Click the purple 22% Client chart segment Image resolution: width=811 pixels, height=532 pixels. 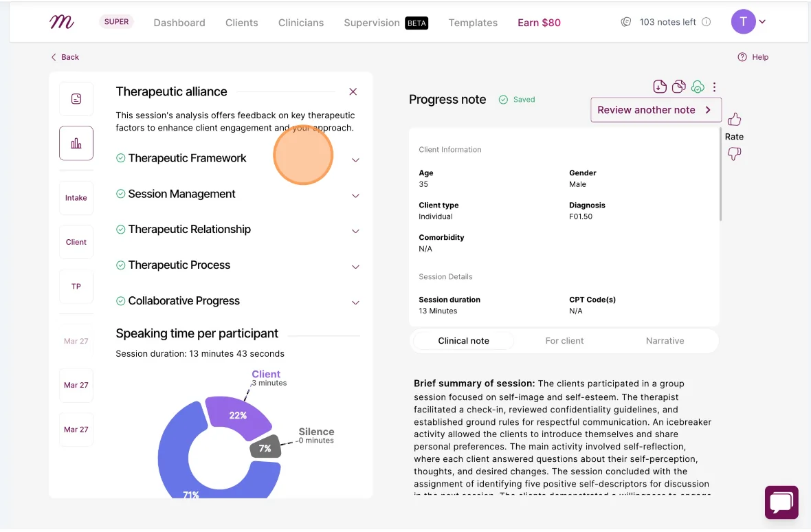tap(237, 414)
